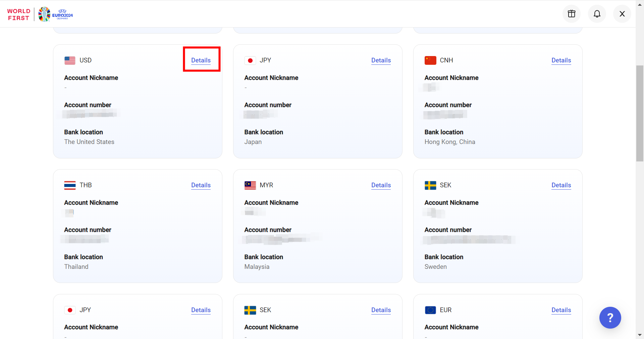This screenshot has width=644, height=339.
Task: Open Details of SEK account located in Sweden
Action: [x=561, y=185]
